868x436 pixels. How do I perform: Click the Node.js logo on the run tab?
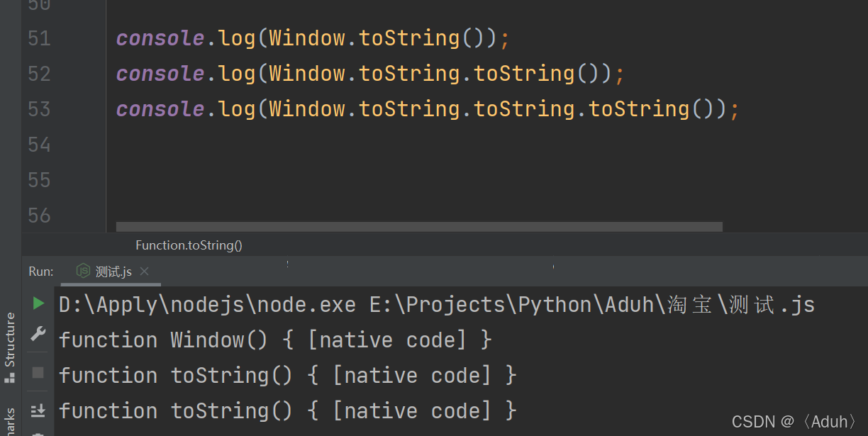coord(82,271)
